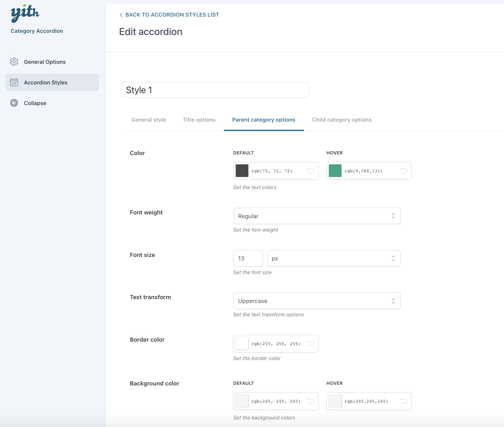This screenshot has height=427, width=504.
Task: Click the Collapse arrow icon
Action: tap(14, 103)
